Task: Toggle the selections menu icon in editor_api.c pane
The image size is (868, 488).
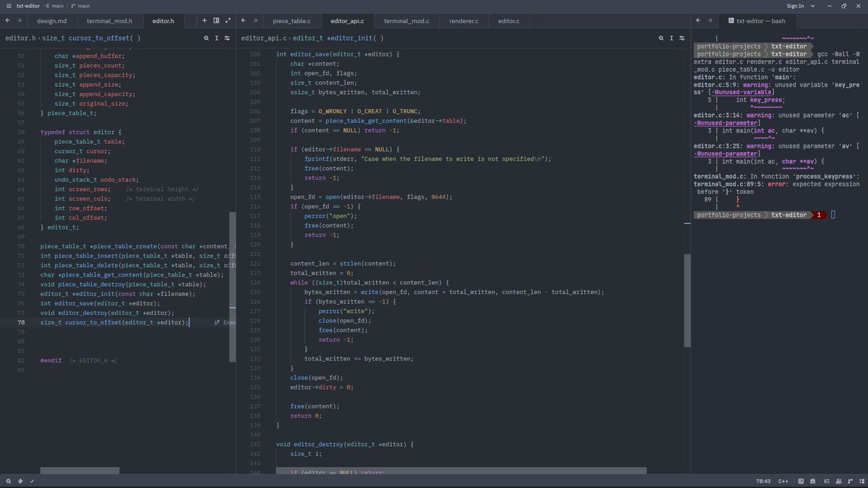Action: click(x=671, y=38)
